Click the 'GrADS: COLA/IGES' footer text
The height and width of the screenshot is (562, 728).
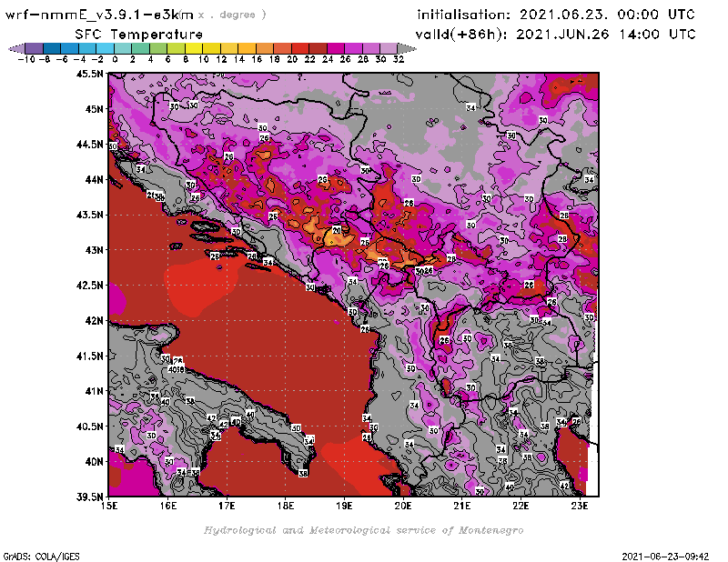coord(41,557)
